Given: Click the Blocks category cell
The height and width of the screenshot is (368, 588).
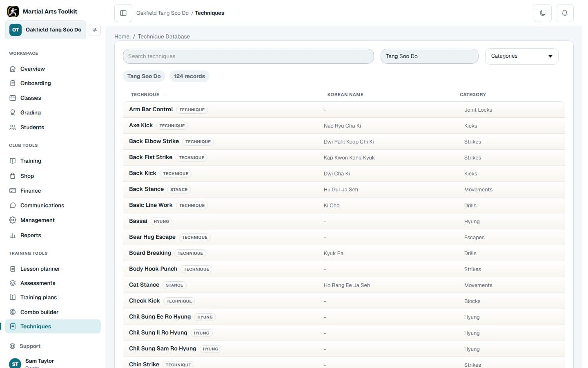Looking at the screenshot, I should coord(472,301).
